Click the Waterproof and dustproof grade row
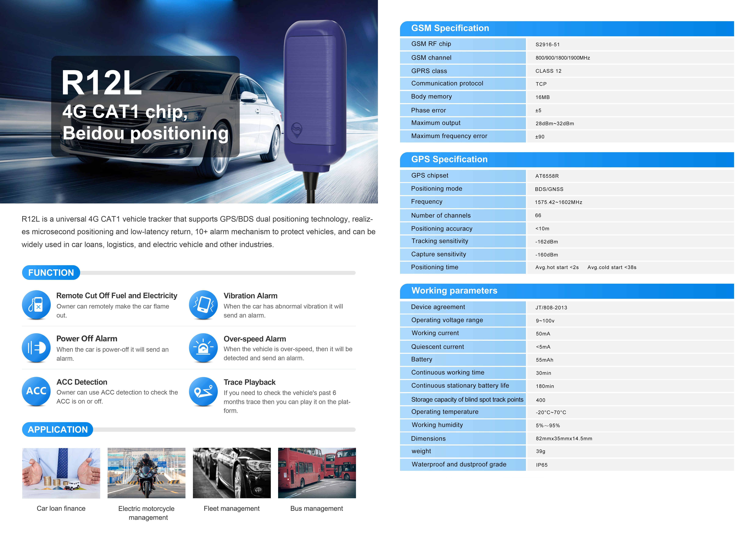The height and width of the screenshot is (535, 756). pos(459,465)
